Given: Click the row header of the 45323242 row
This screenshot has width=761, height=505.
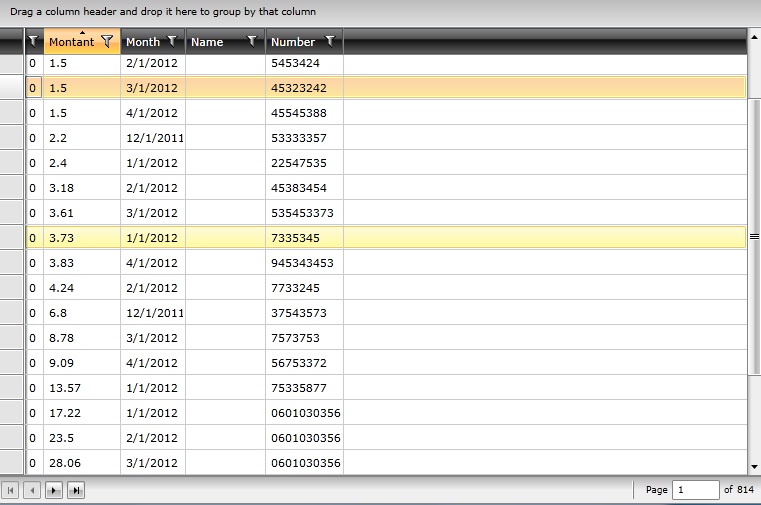Looking at the screenshot, I should click(x=12, y=88).
